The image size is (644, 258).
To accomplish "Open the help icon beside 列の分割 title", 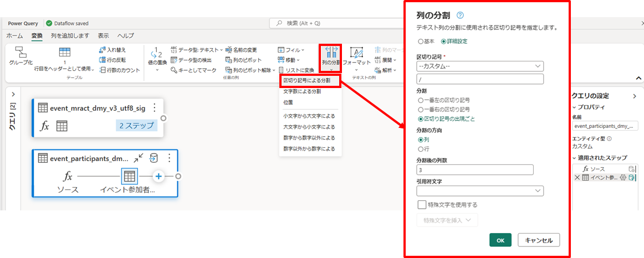I will coord(460,16).
